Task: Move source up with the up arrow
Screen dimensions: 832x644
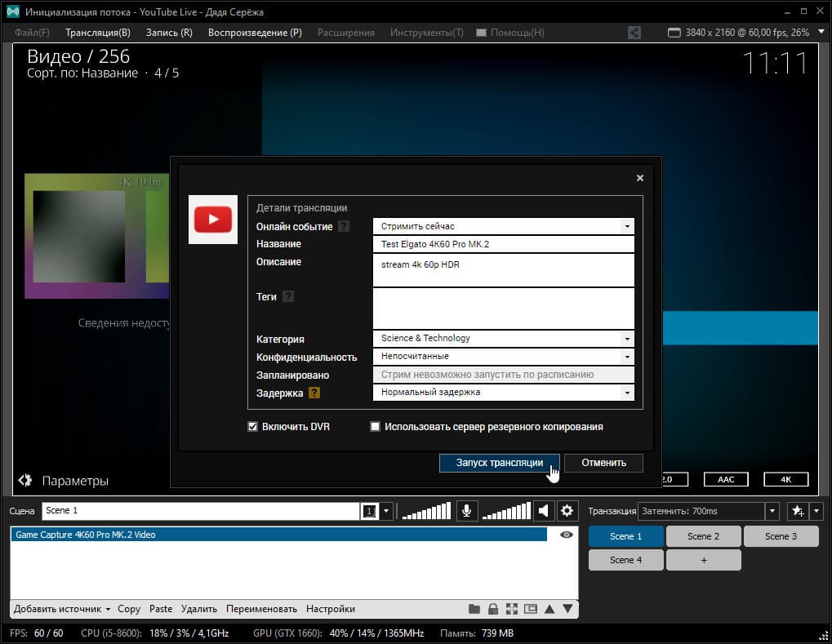Action: pyautogui.click(x=549, y=609)
